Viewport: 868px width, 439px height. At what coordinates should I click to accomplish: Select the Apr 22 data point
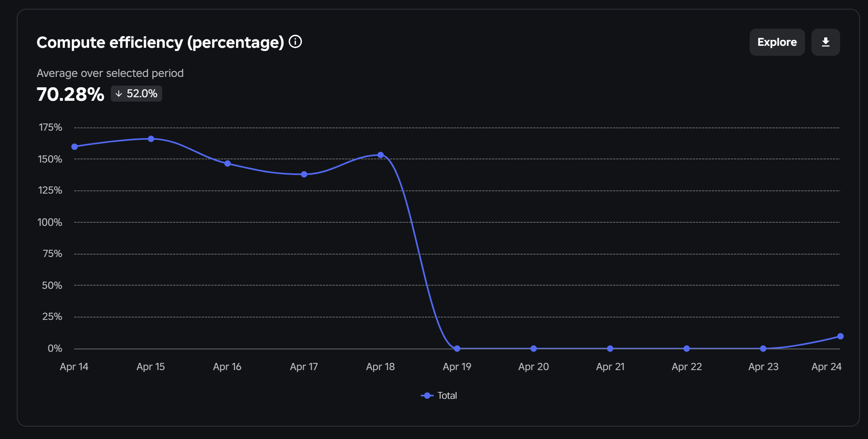click(687, 349)
